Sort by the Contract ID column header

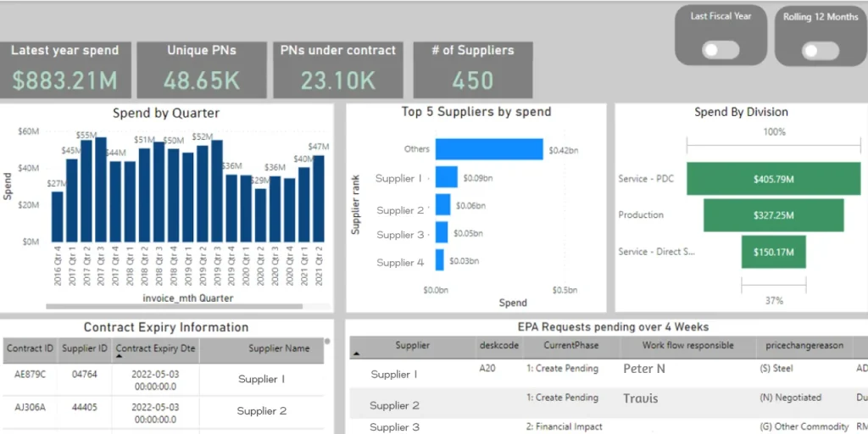(30, 348)
